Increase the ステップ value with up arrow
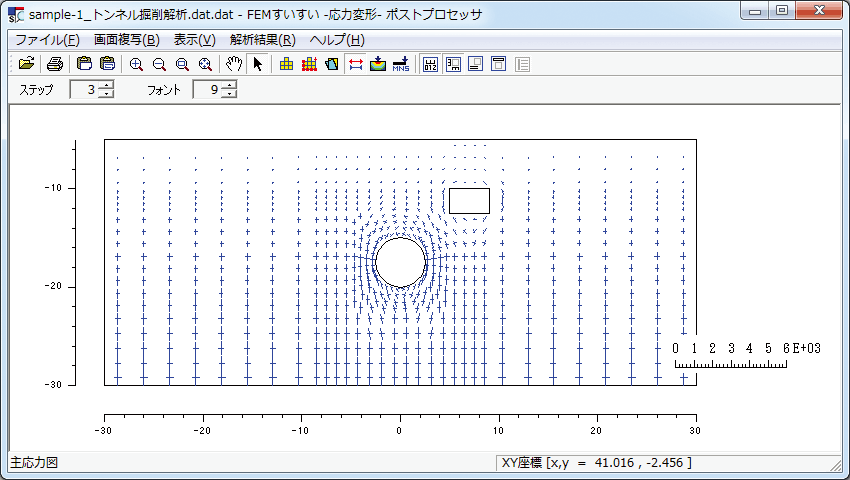 click(107, 85)
